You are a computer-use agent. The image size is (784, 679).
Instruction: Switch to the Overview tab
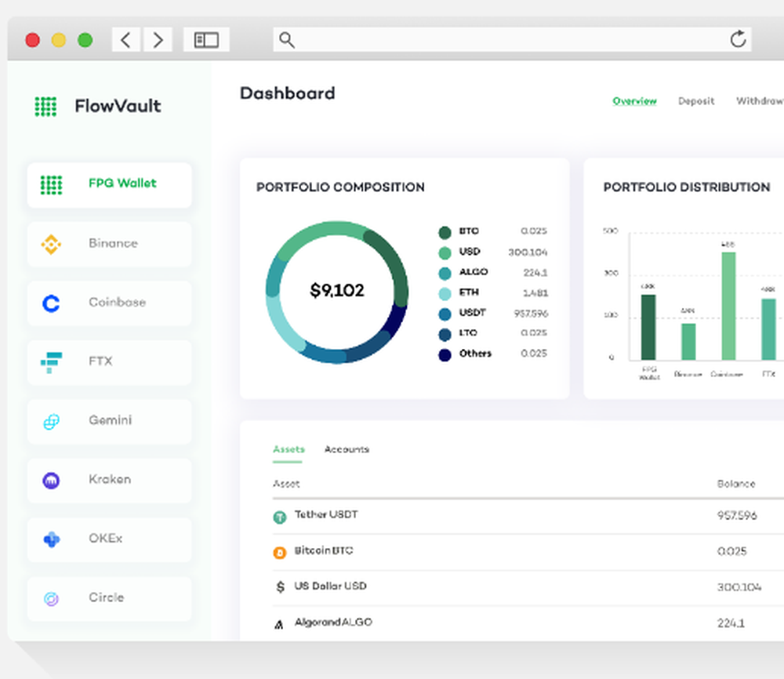point(634,101)
